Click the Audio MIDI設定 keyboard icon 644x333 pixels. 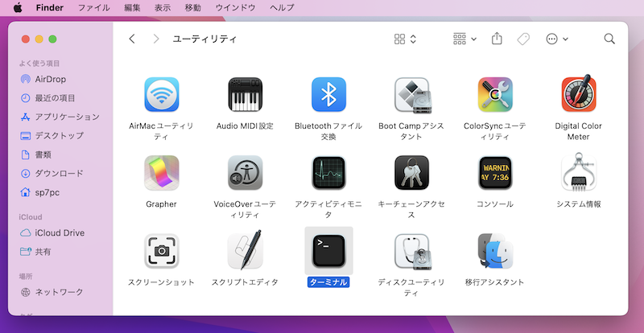pos(245,95)
